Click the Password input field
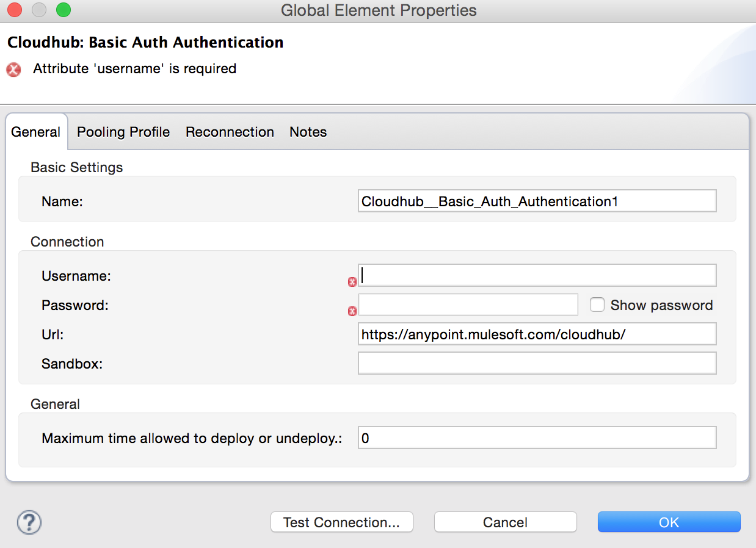The height and width of the screenshot is (548, 756). point(468,305)
